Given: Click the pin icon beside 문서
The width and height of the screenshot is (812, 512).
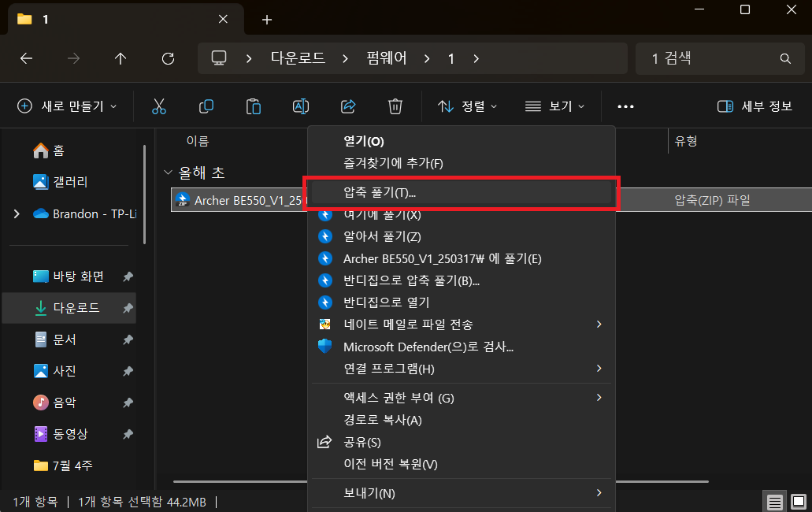Looking at the screenshot, I should click(128, 339).
